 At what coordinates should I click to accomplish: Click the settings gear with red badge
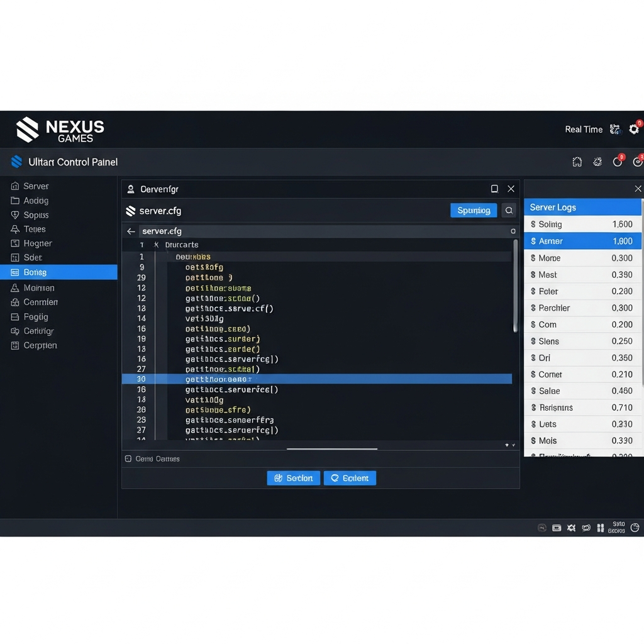634,129
